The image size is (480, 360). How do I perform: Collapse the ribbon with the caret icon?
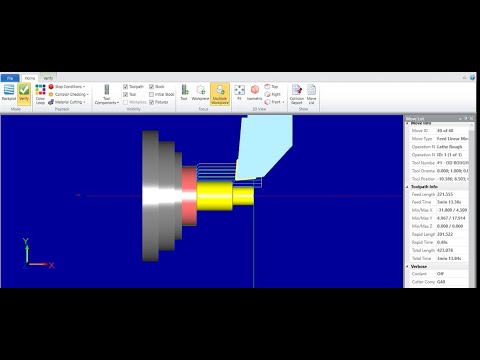point(464,78)
